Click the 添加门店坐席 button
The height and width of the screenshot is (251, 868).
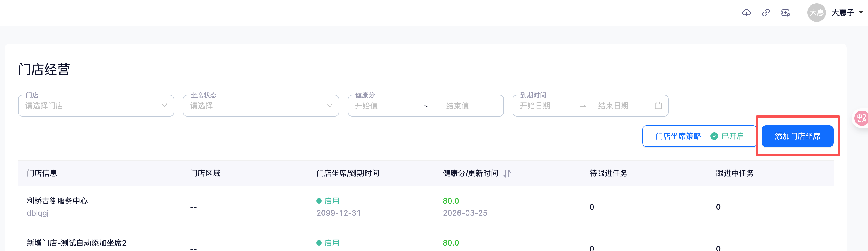(797, 136)
